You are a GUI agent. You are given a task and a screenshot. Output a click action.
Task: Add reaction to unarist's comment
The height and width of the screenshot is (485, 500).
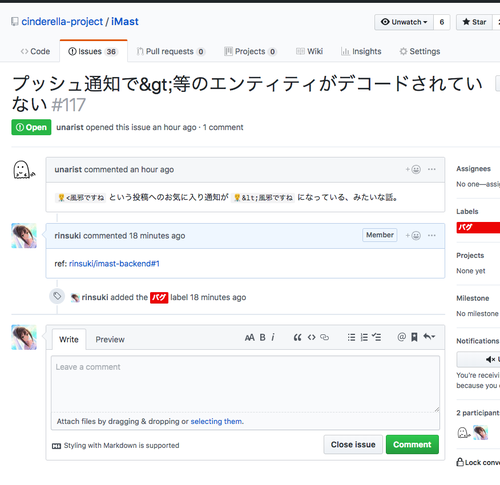click(413, 169)
